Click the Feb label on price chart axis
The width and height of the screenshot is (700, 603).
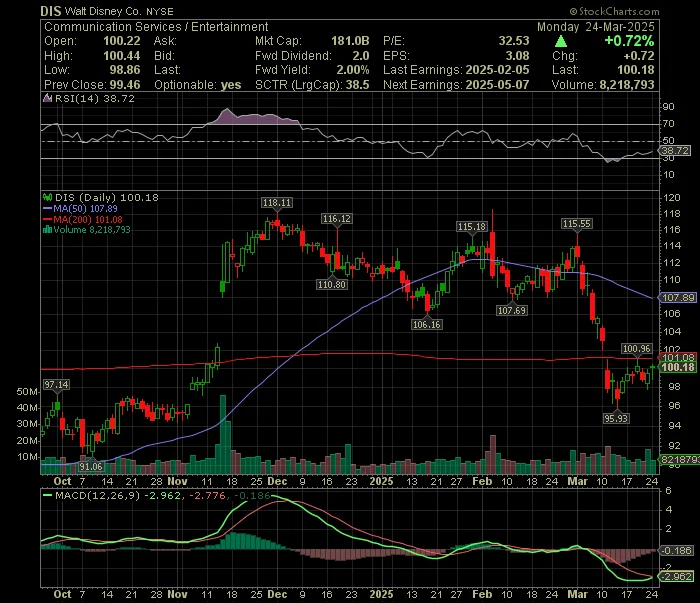point(482,482)
